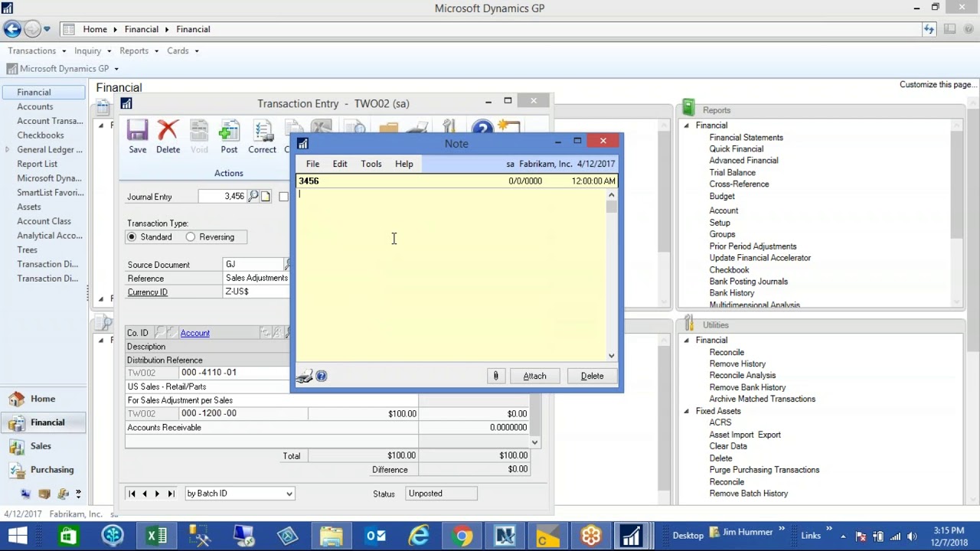Image resolution: width=980 pixels, height=551 pixels.
Task: Open Help menu in Note window
Action: click(403, 164)
